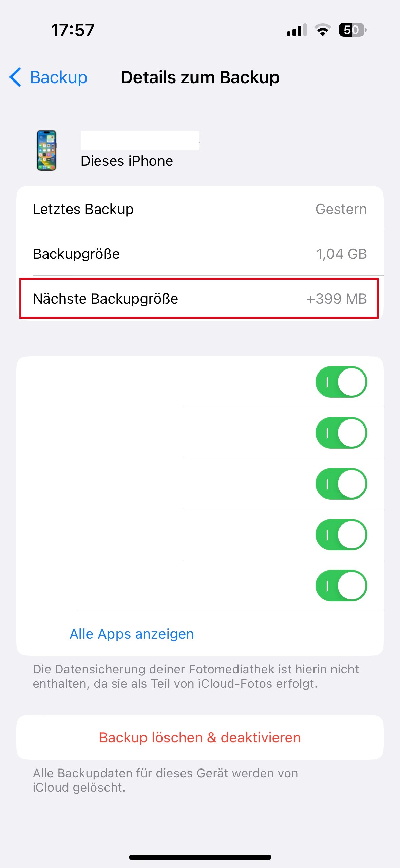Toggle the fourth app backup switch

(341, 535)
